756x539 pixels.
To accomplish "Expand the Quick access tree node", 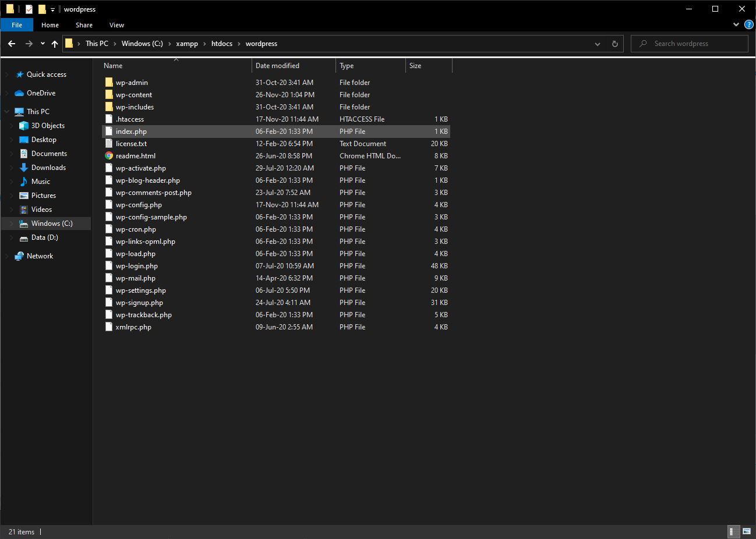I will (x=7, y=75).
